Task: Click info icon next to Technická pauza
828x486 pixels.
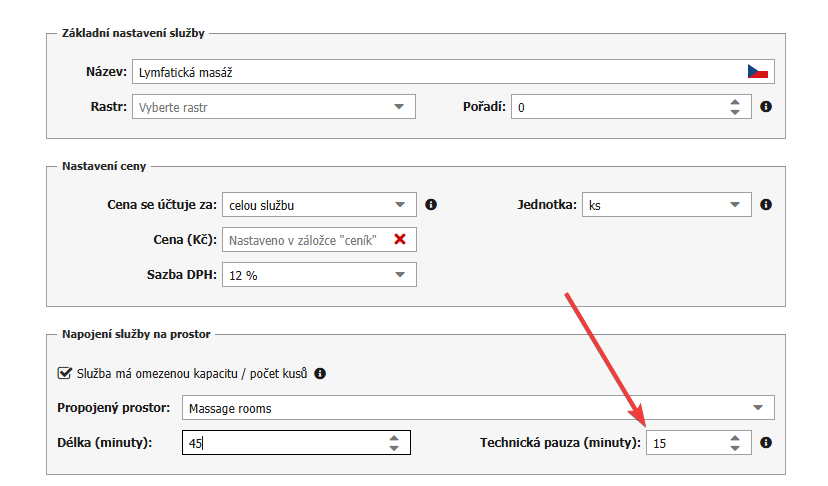Action: point(766,442)
